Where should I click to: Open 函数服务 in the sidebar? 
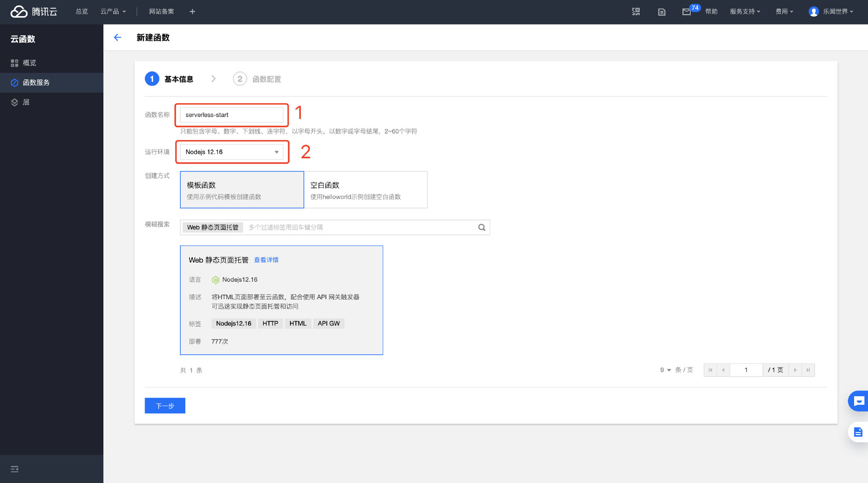(51, 83)
